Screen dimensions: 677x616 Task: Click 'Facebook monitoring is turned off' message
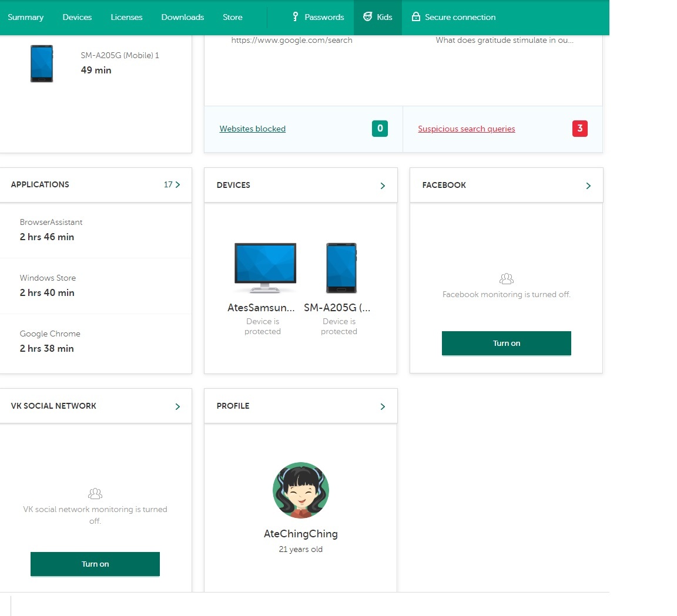pos(507,294)
